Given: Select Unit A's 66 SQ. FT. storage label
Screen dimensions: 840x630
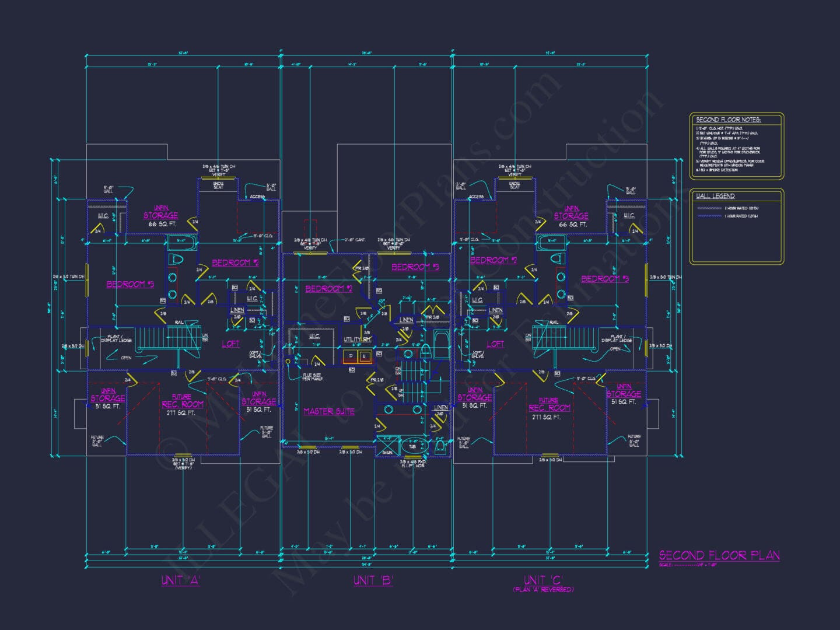Looking at the screenshot, I should [162, 224].
